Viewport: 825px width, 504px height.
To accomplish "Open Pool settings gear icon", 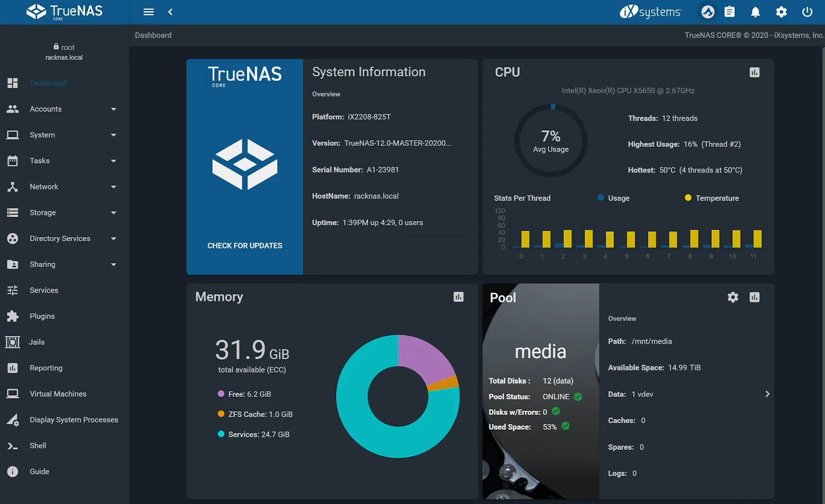I will 733,297.
